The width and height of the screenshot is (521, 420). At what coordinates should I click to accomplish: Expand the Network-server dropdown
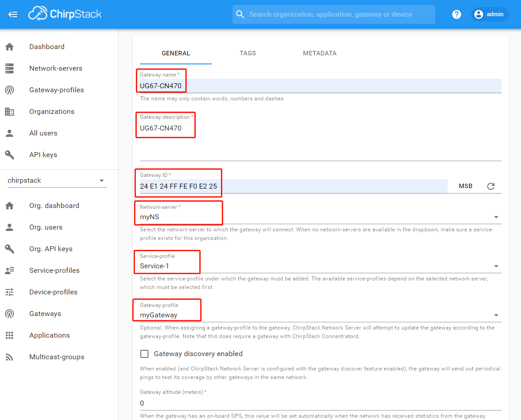pyautogui.click(x=496, y=217)
